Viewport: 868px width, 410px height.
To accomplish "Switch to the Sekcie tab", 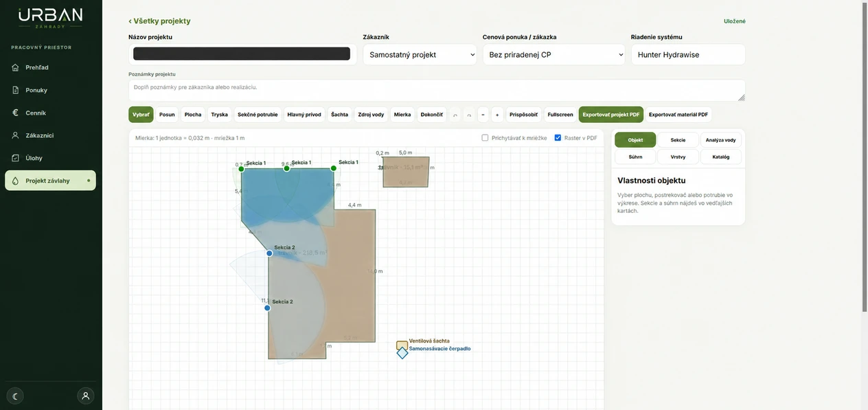I will coord(678,140).
